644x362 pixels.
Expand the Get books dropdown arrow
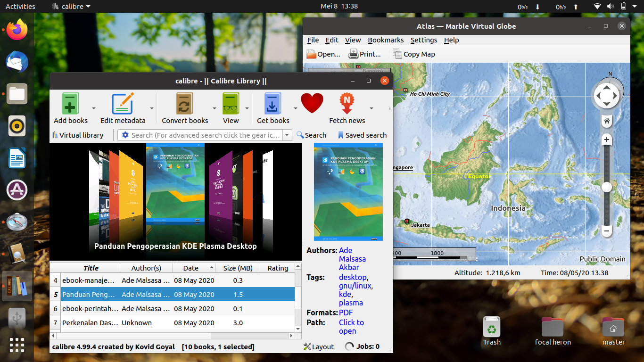click(x=296, y=108)
